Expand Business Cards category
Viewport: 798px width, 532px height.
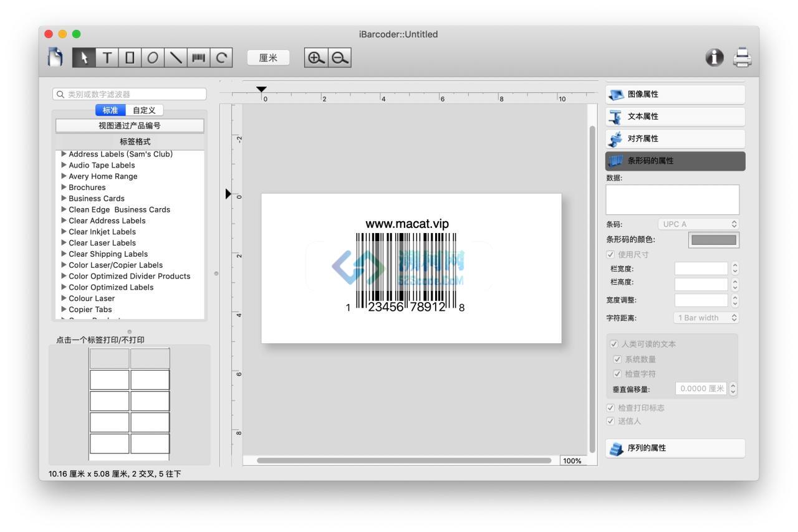click(64, 198)
